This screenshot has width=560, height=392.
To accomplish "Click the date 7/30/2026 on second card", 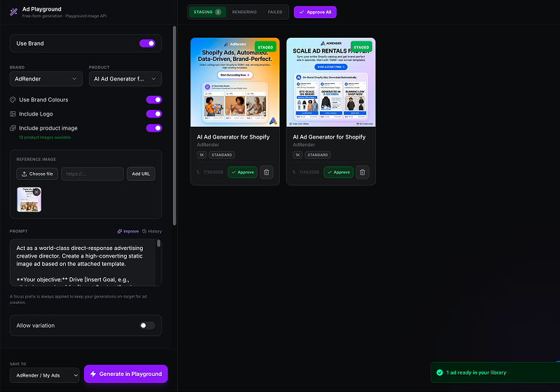I will (x=309, y=172).
